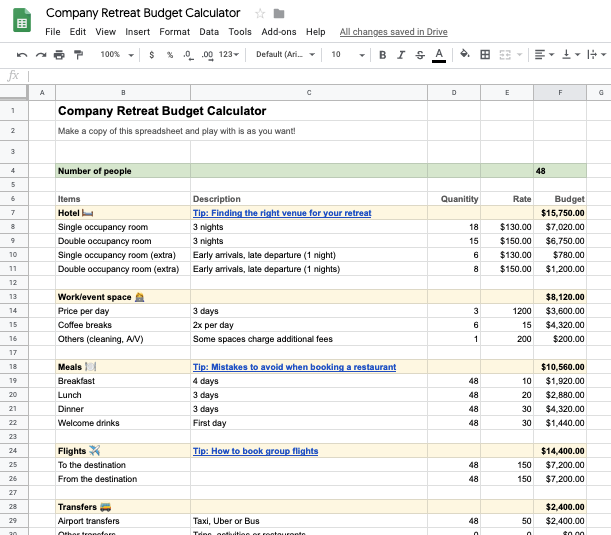This screenshot has height=535, width=611.
Task: Open the font size 10 dropdown
Action: (348, 55)
